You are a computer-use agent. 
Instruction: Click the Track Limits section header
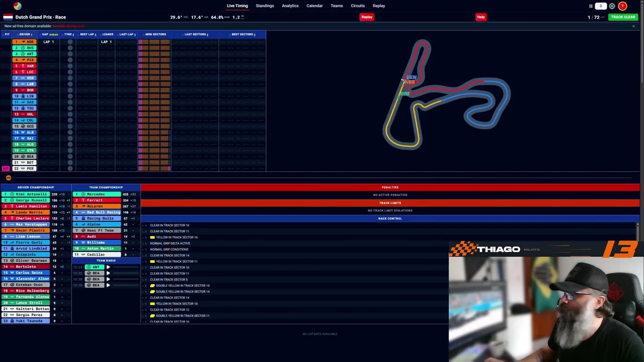[390, 203]
